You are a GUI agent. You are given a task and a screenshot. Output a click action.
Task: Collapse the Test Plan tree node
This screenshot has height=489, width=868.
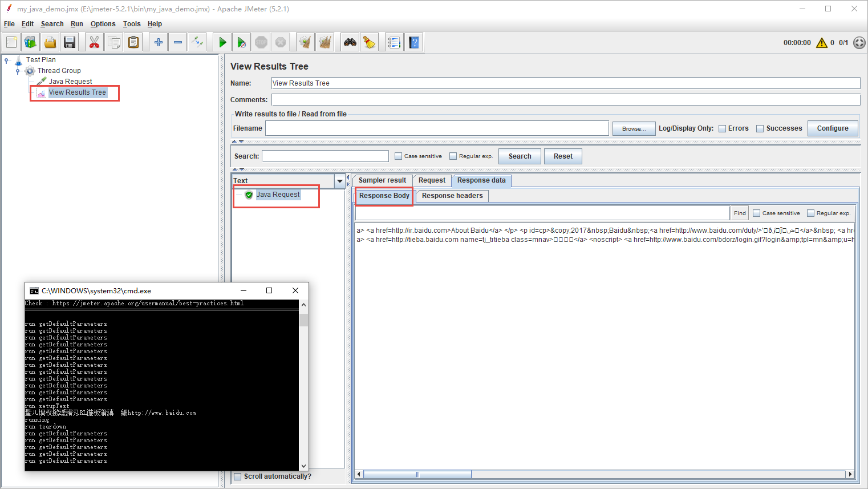(6, 60)
